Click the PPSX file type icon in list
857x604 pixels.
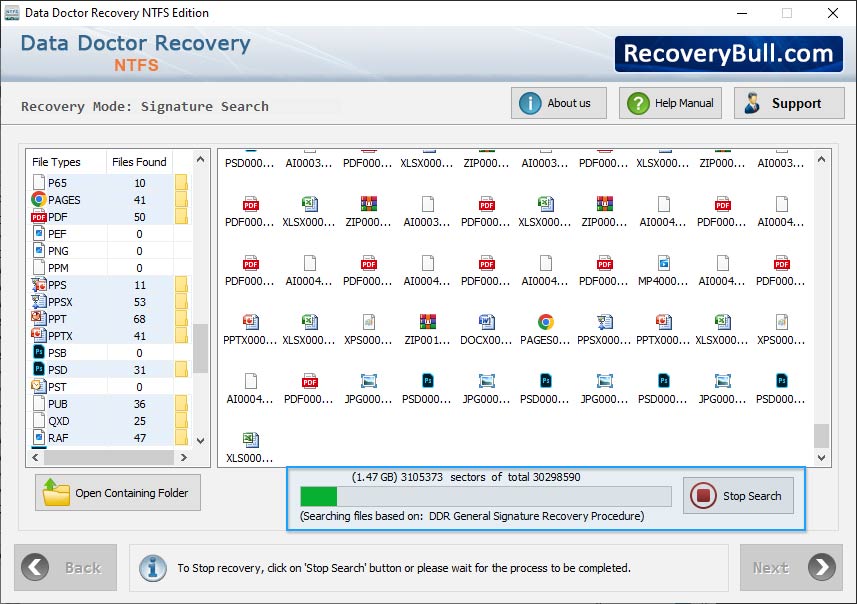[x=39, y=302]
